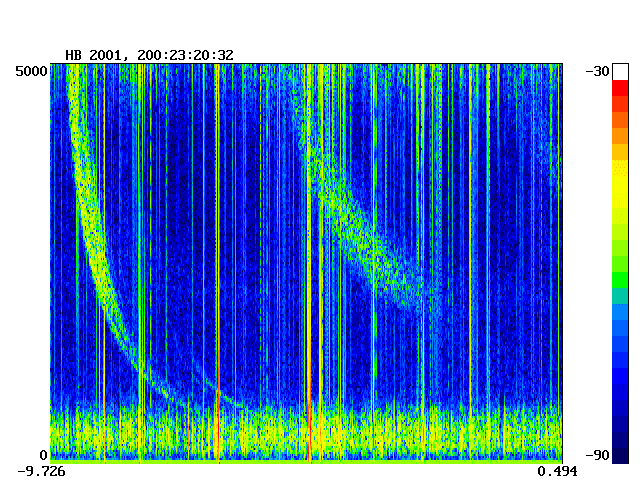Click the -30 colorbar label
Screen dimensions: 640x480
pyautogui.click(x=597, y=71)
